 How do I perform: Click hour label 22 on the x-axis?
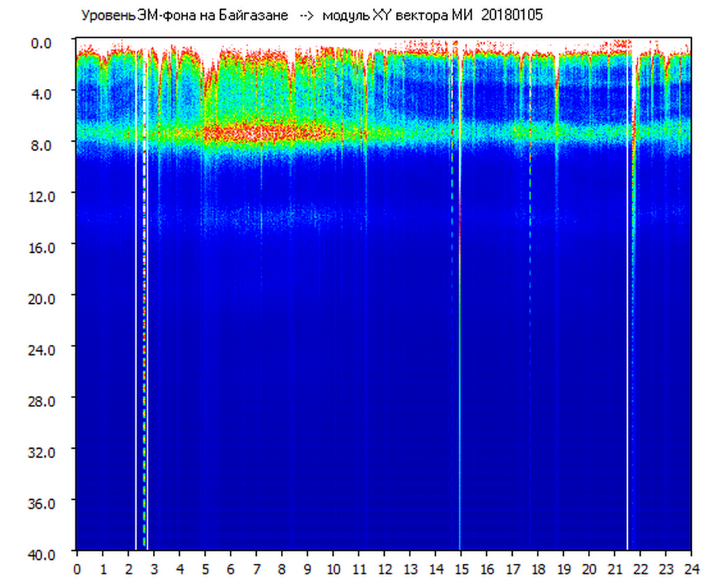640,569
